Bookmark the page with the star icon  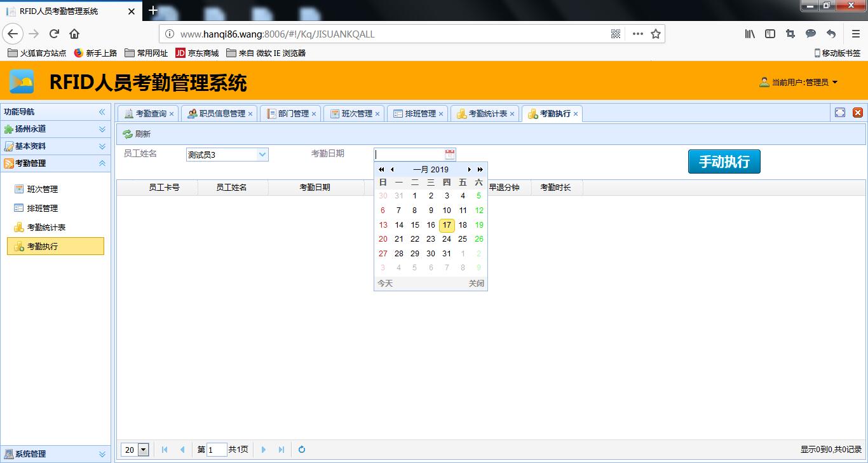(656, 34)
